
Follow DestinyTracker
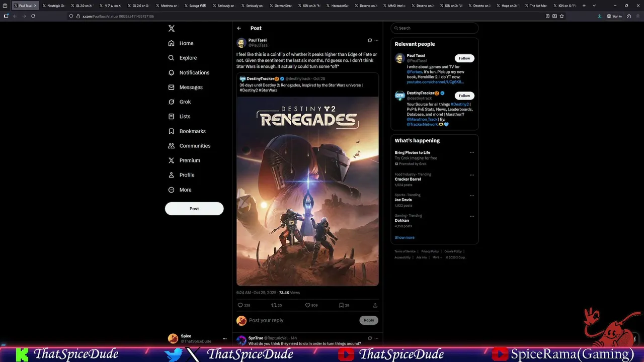pos(464,96)
